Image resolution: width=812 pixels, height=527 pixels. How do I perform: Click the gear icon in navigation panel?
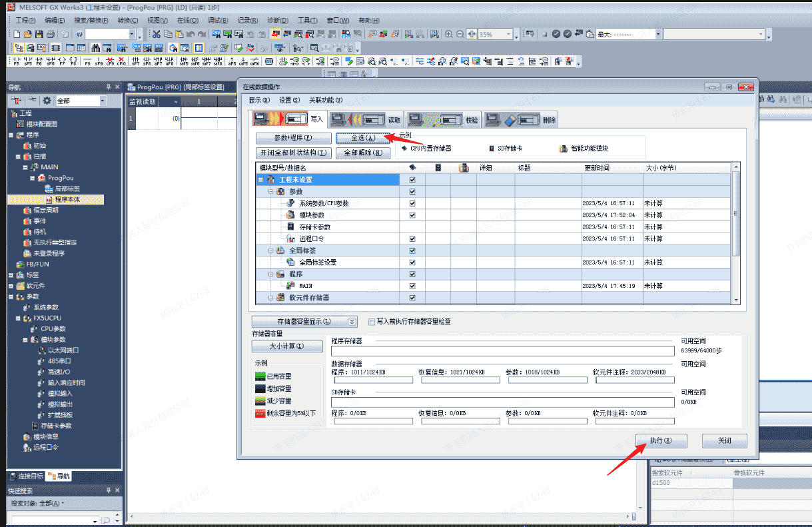47,101
